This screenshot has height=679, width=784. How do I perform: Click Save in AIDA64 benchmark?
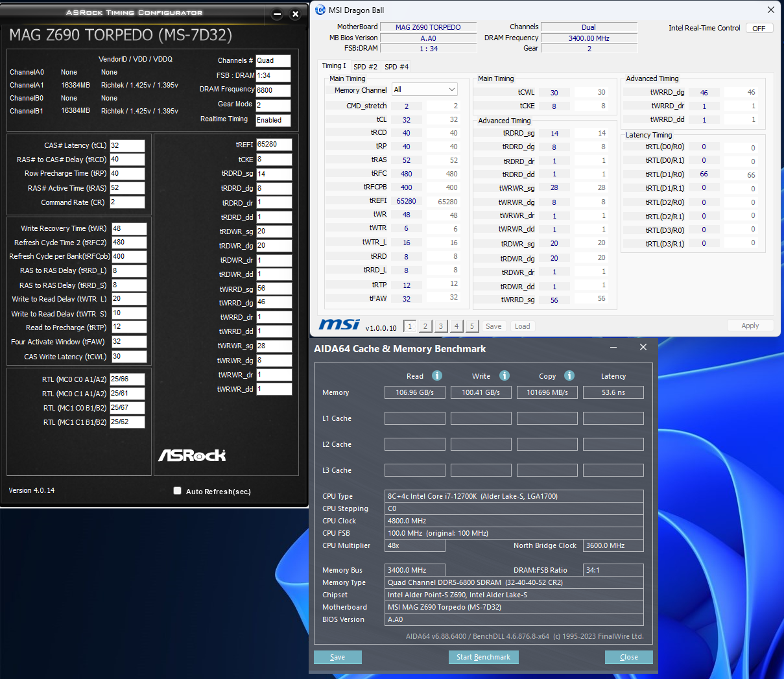pyautogui.click(x=337, y=657)
